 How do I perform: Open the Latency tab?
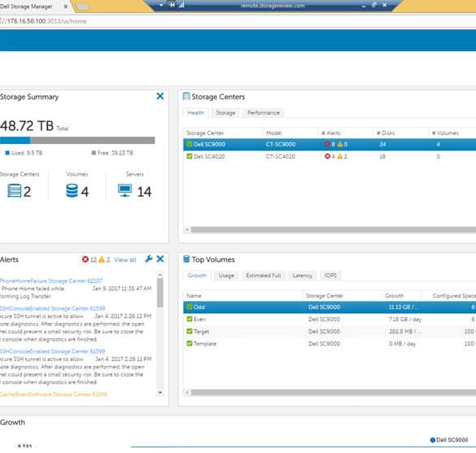[x=303, y=276]
